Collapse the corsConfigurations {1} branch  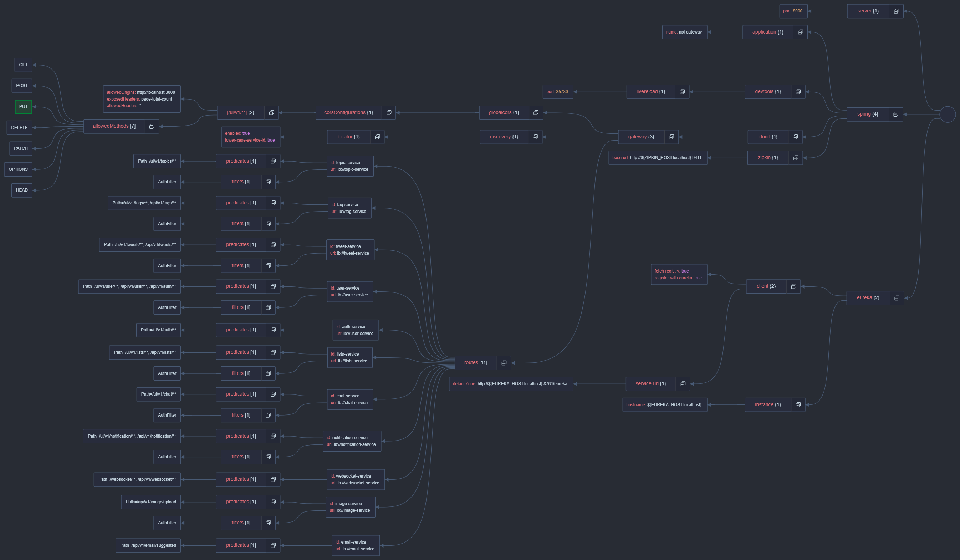click(x=389, y=113)
